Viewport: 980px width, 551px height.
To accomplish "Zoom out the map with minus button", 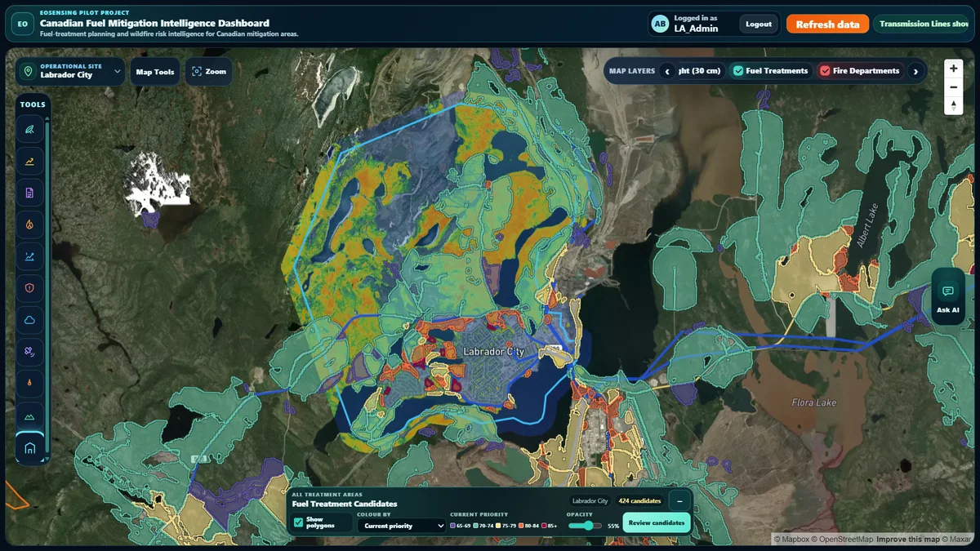I will [953, 87].
